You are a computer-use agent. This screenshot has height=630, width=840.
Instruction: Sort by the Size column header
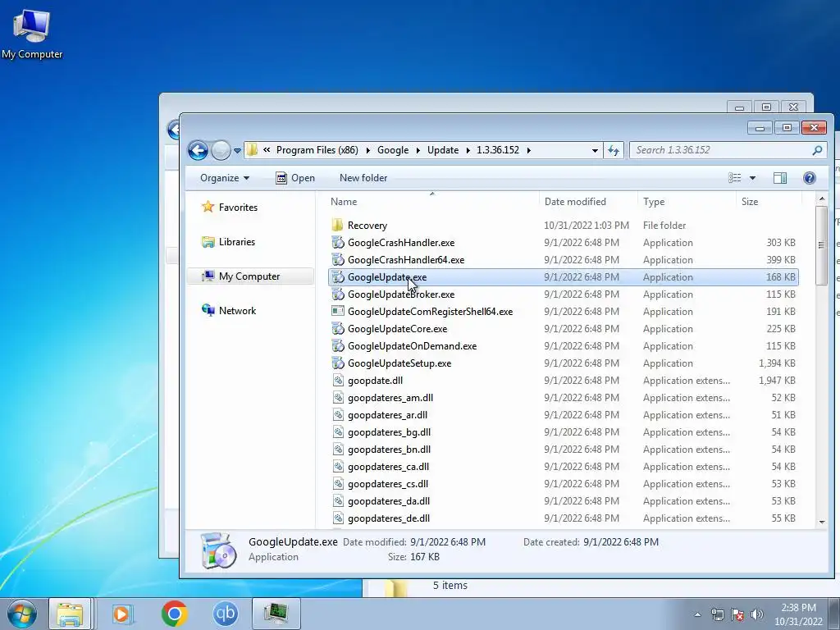click(x=750, y=202)
